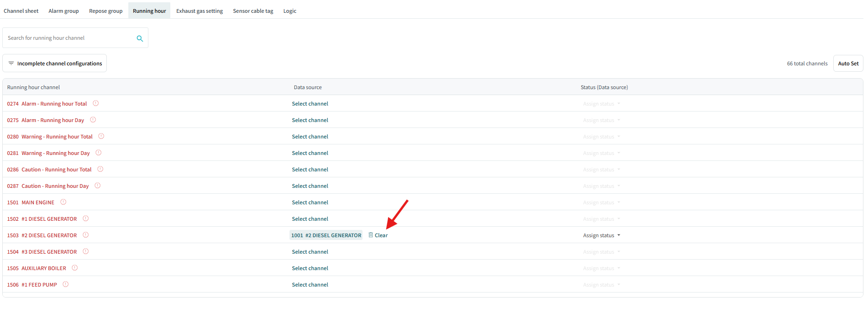Open Assign status dropdown for 0280 Warning row
Viewport: 868px width, 330px height.
pyautogui.click(x=601, y=137)
